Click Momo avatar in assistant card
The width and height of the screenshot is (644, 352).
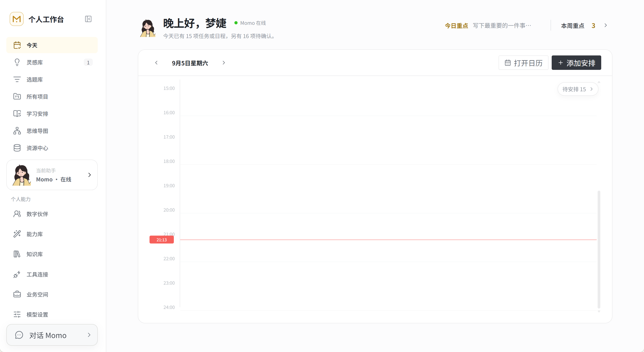click(22, 175)
